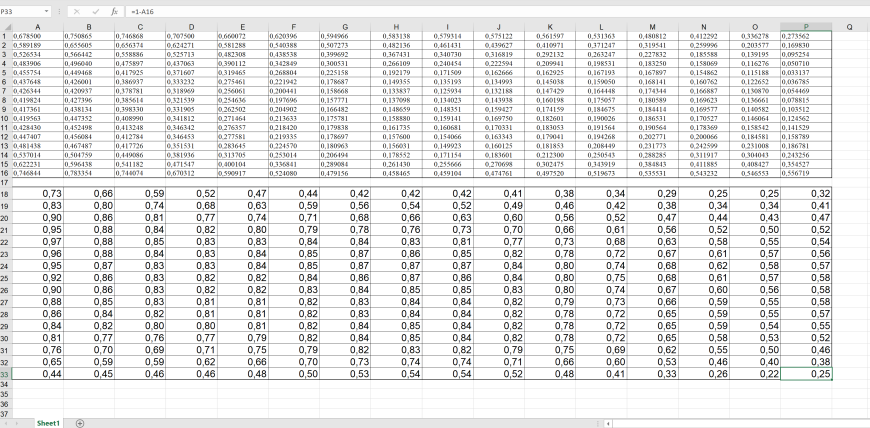Image resolution: width=870 pixels, height=428 pixels.
Task: Select cell M18 showing 0,29
Action: click(x=652, y=194)
